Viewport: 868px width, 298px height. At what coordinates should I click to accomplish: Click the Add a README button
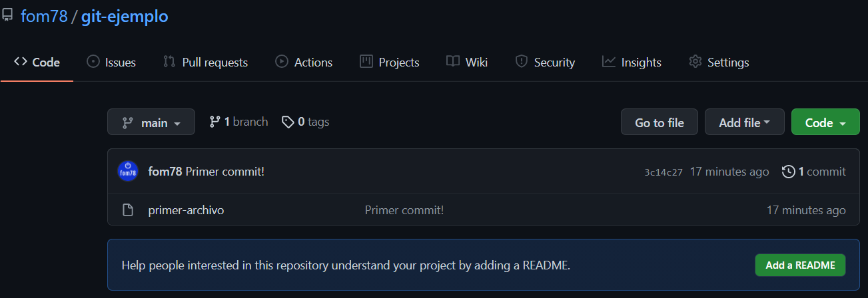click(x=800, y=265)
